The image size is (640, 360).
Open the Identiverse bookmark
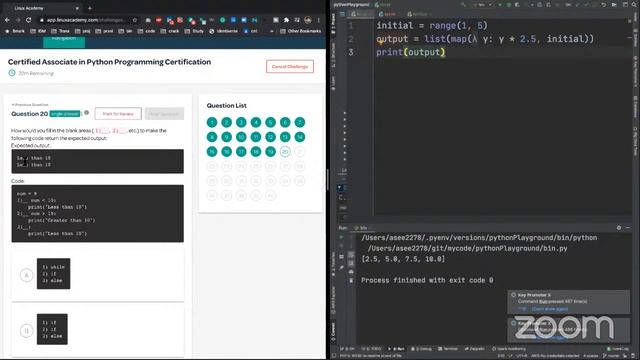coord(223,31)
